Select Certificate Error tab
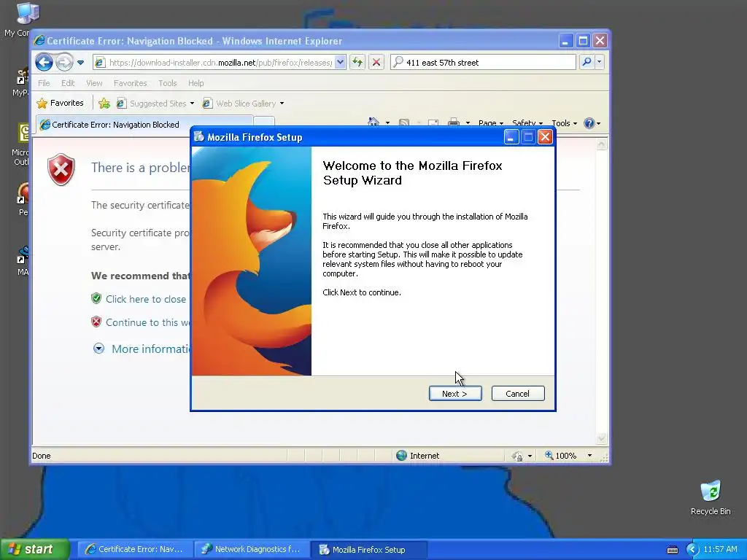 click(x=143, y=124)
